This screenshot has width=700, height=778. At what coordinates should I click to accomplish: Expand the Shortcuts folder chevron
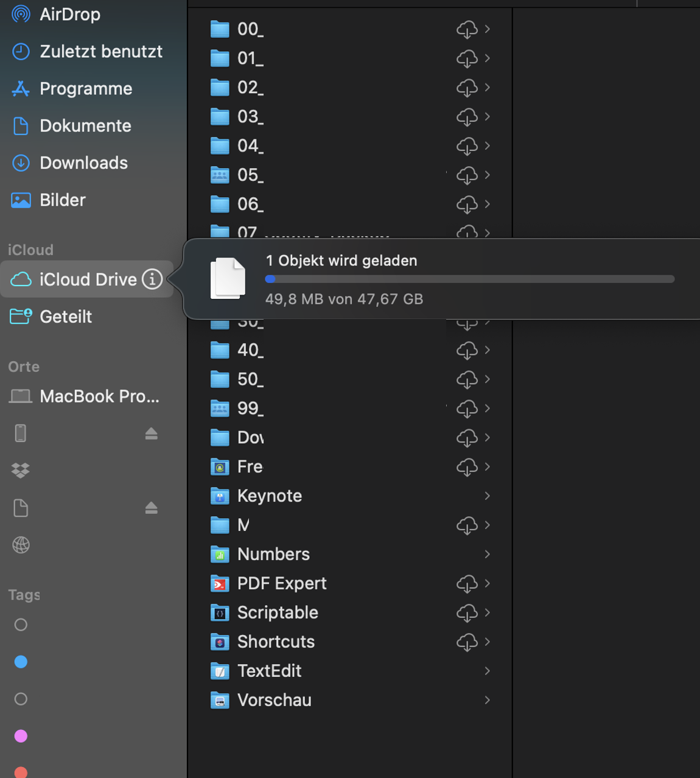coord(487,642)
